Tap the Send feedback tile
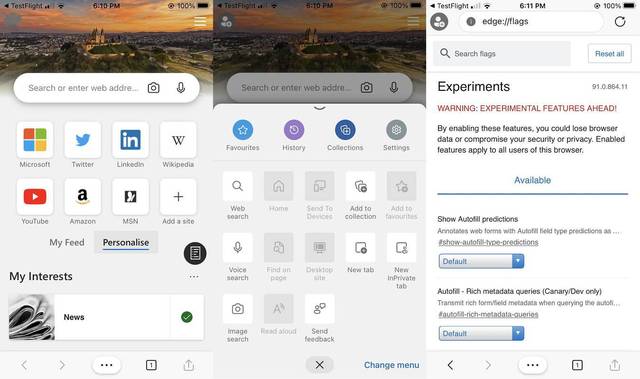 (320, 309)
